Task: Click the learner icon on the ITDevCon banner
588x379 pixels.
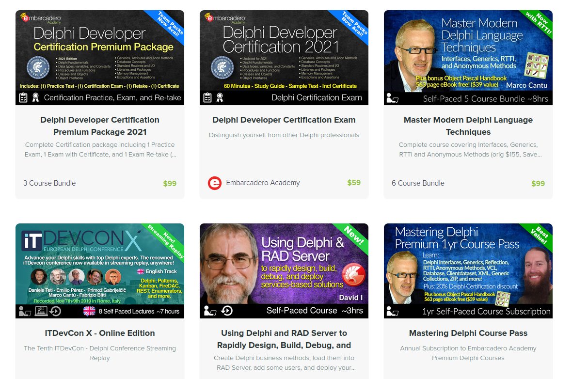Action: pos(25,311)
